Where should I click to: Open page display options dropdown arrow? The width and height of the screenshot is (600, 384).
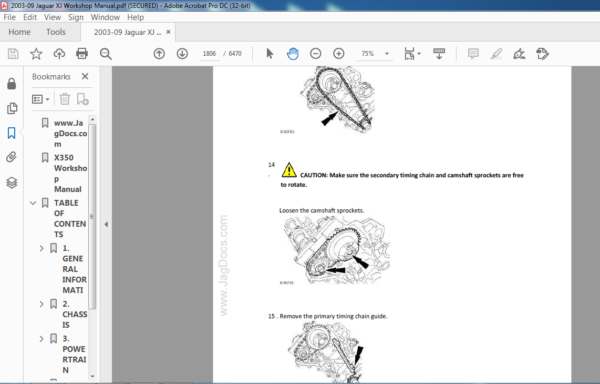click(419, 54)
